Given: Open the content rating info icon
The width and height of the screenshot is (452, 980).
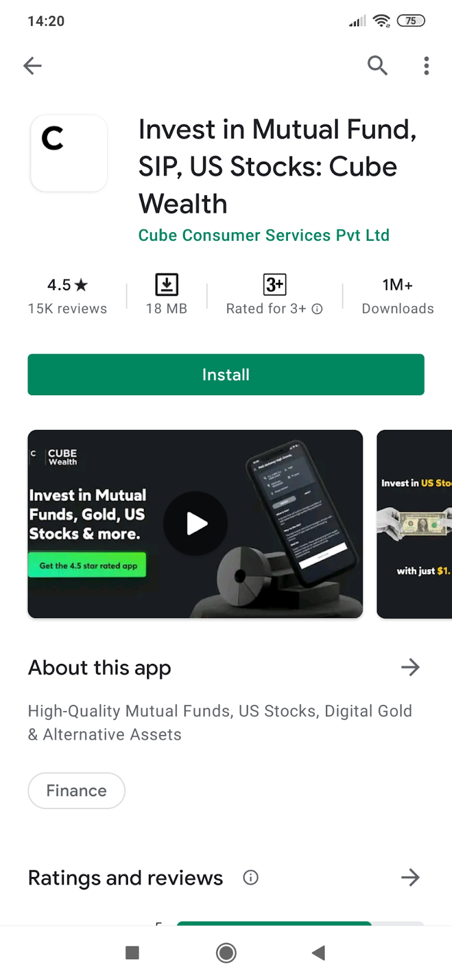Looking at the screenshot, I should point(317,309).
